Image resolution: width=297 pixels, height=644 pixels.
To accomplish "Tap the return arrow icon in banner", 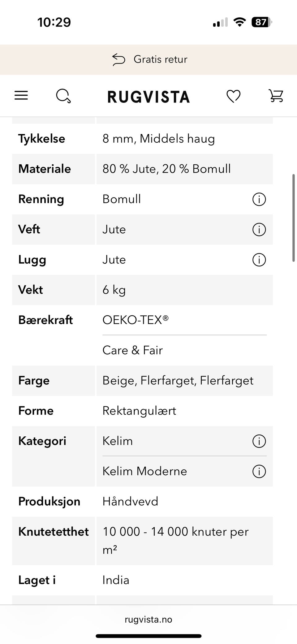I will tap(118, 59).
